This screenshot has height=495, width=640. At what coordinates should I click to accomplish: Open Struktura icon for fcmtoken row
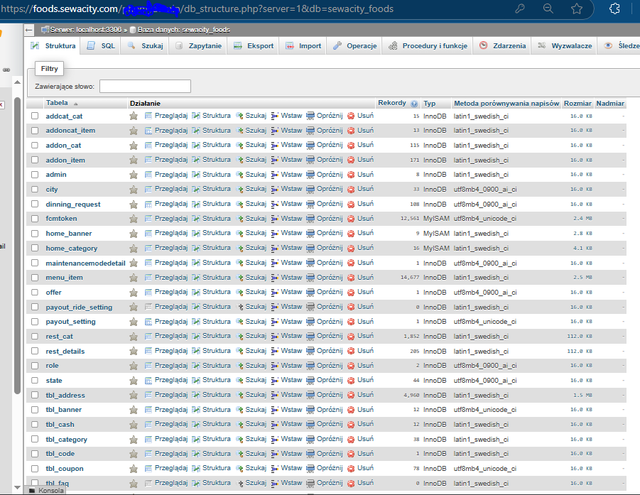pyautogui.click(x=196, y=218)
